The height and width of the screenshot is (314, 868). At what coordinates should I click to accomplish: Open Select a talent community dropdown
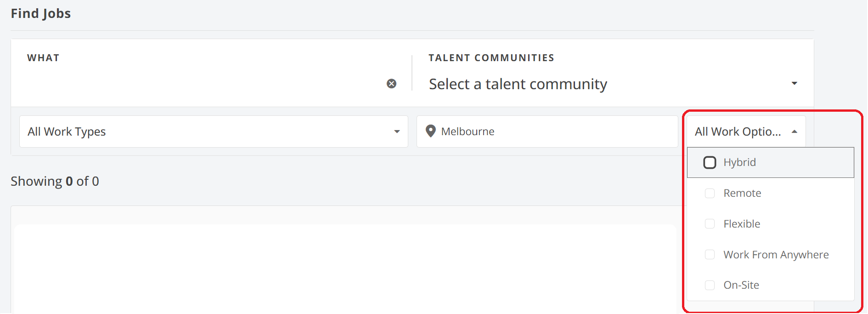coord(597,84)
